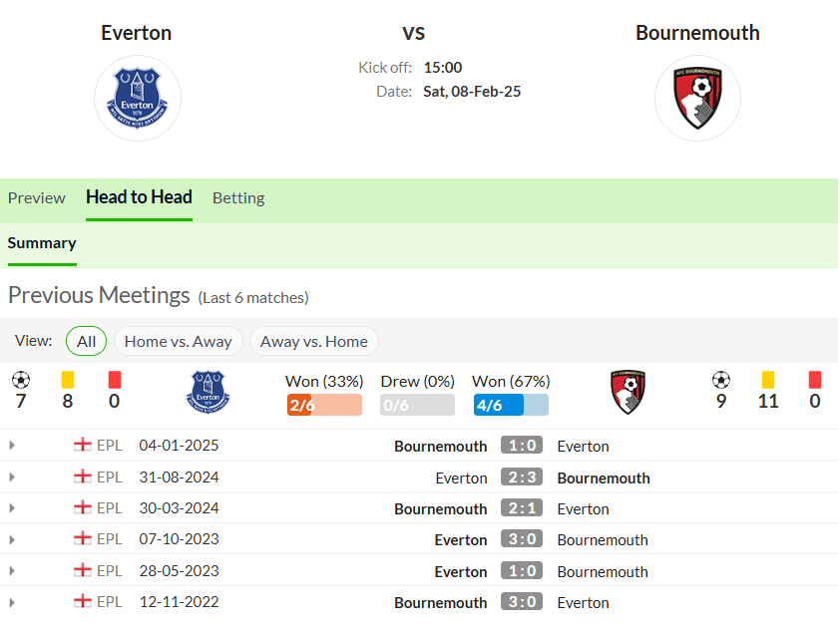Image resolution: width=840 pixels, height=638 pixels.
Task: Select the Home vs. Away view filter
Action: coord(179,341)
